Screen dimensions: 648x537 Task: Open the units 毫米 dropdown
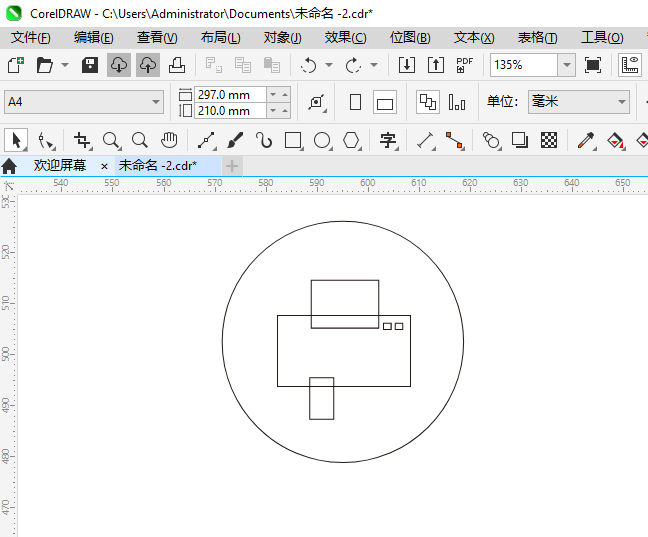(x=620, y=102)
